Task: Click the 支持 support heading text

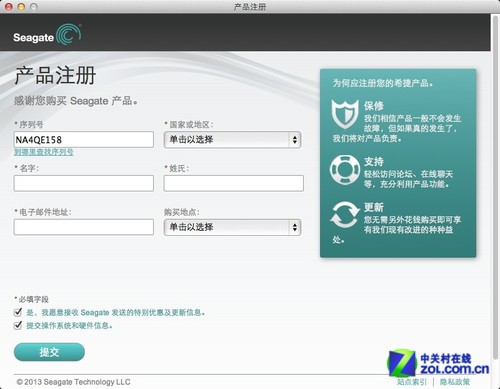Action: (x=374, y=162)
